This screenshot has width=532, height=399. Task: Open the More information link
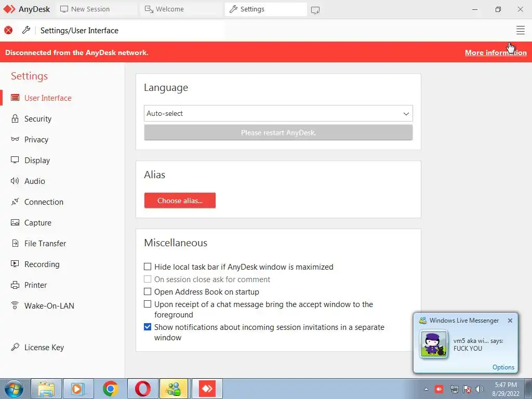click(x=496, y=52)
